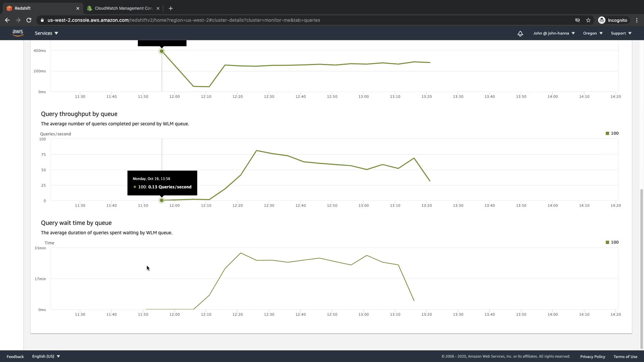Open Chrome three-dot menu
Viewport: 644px width, 362px height.
(x=637, y=20)
